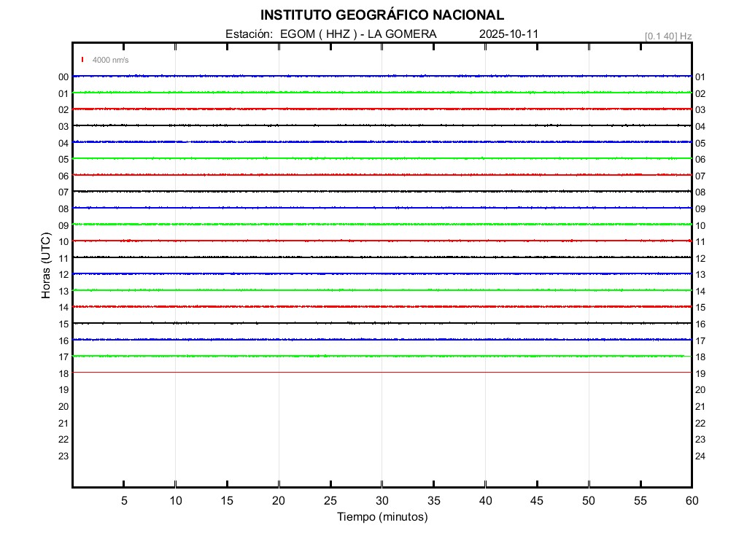
Task: Click the 4000 nm/s scale text
Action: point(110,60)
